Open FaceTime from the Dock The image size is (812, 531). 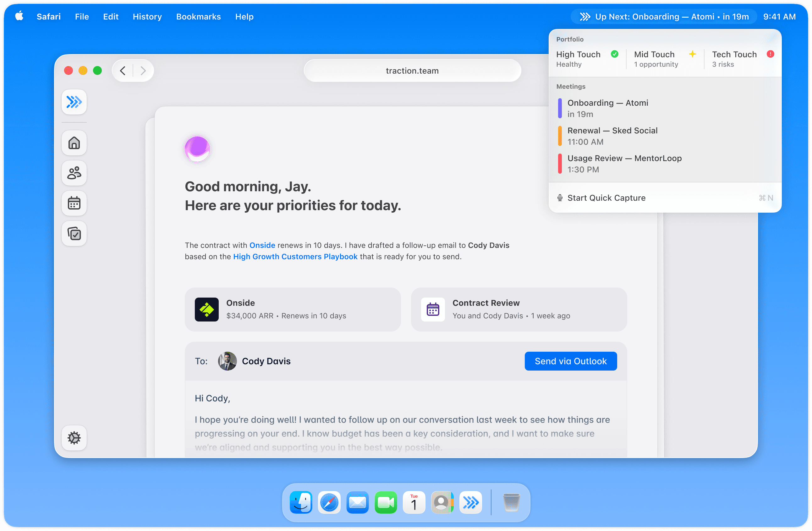386,502
